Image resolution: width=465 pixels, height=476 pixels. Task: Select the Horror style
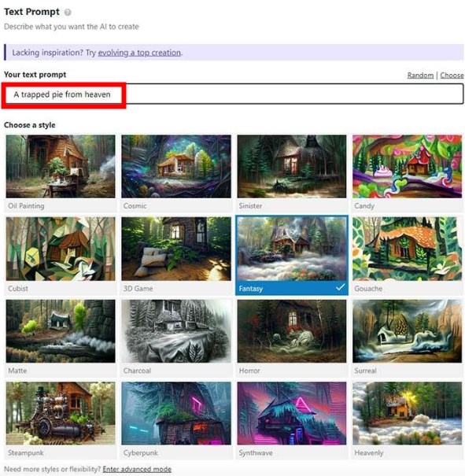pos(292,331)
